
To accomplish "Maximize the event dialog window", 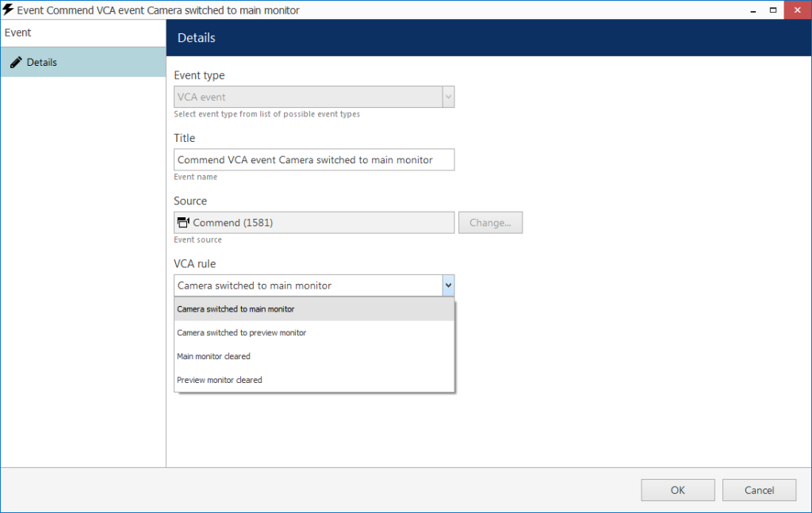I will point(773,10).
